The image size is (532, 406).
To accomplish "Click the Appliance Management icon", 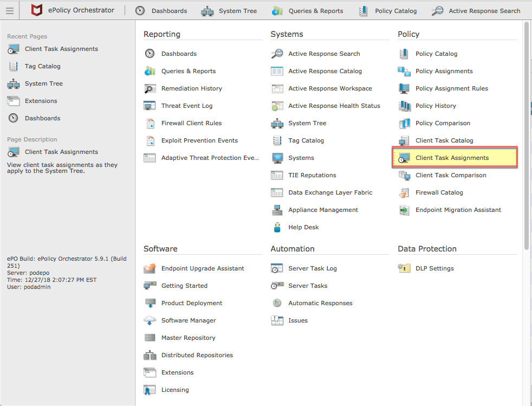I will [x=277, y=210].
